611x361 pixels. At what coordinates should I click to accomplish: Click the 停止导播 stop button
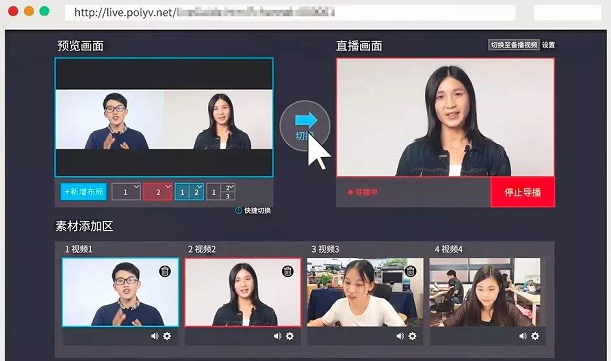[x=523, y=192]
